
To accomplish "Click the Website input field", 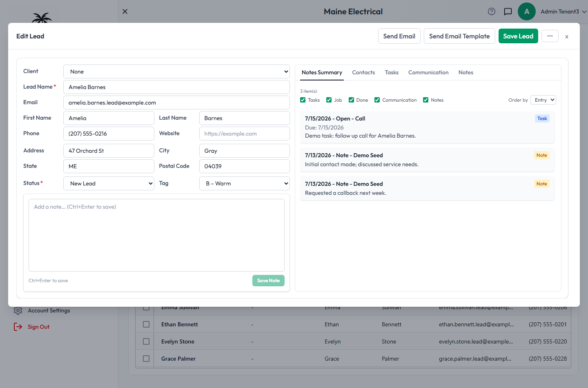I will pos(245,134).
